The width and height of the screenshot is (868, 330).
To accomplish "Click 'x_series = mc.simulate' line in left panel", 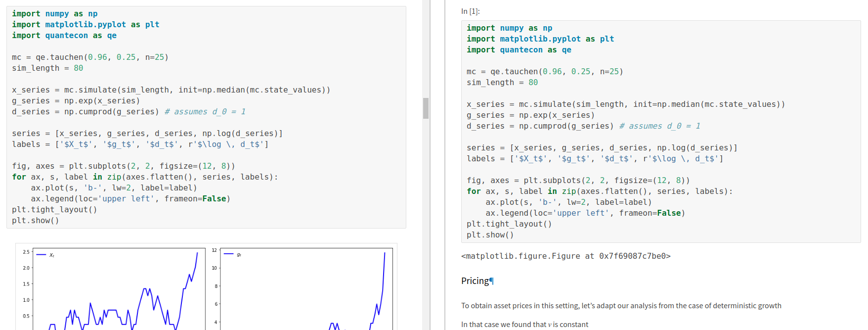I will point(171,90).
